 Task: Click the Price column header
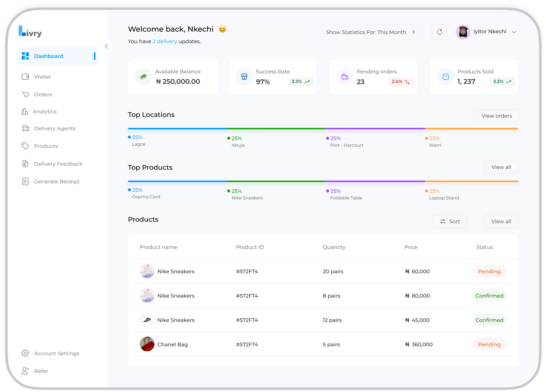click(411, 247)
